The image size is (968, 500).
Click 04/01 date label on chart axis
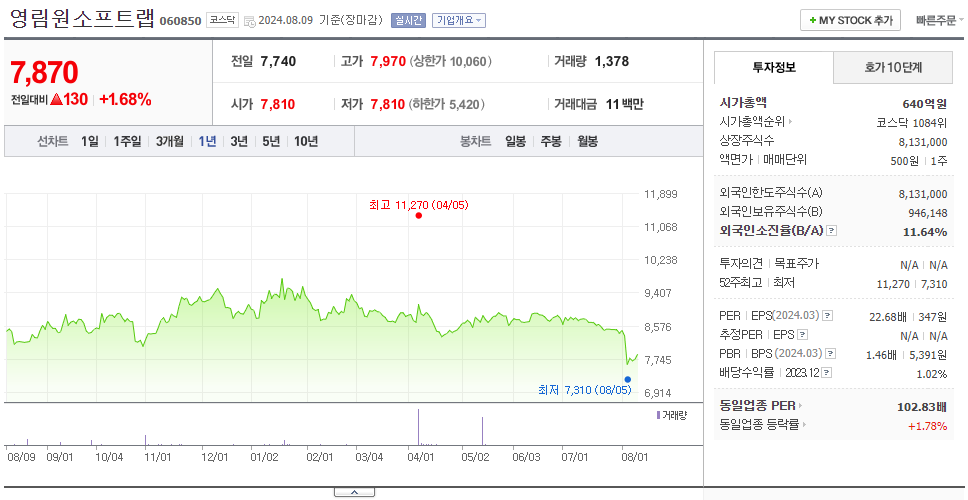(x=420, y=457)
